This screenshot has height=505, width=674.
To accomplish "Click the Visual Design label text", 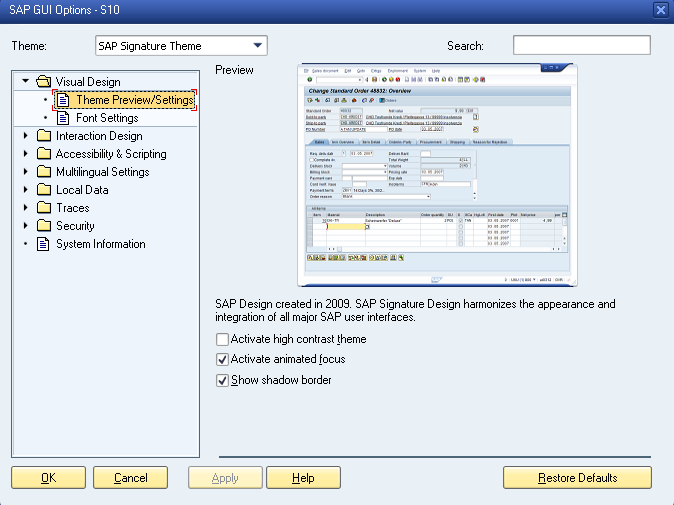I will pos(88,82).
